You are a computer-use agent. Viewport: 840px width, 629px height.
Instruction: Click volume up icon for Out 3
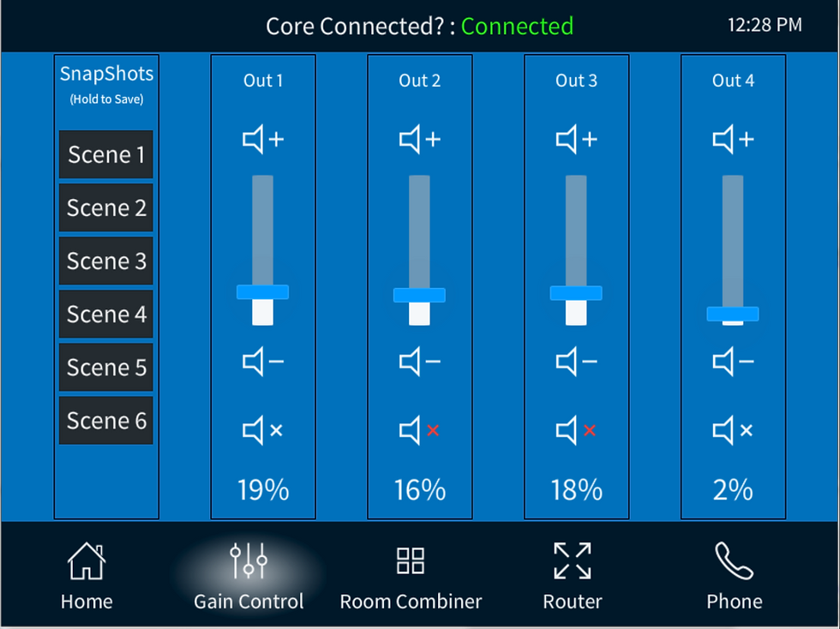576,140
